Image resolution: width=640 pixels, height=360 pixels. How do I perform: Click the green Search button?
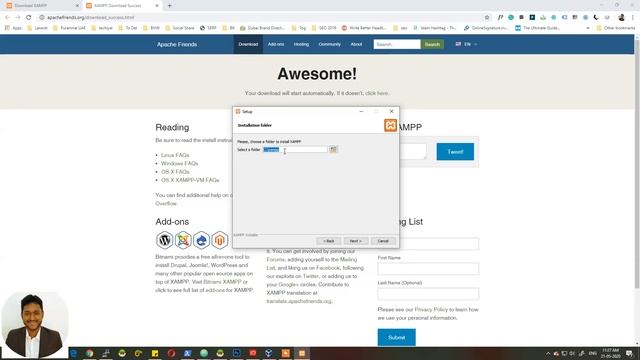pos(432,44)
